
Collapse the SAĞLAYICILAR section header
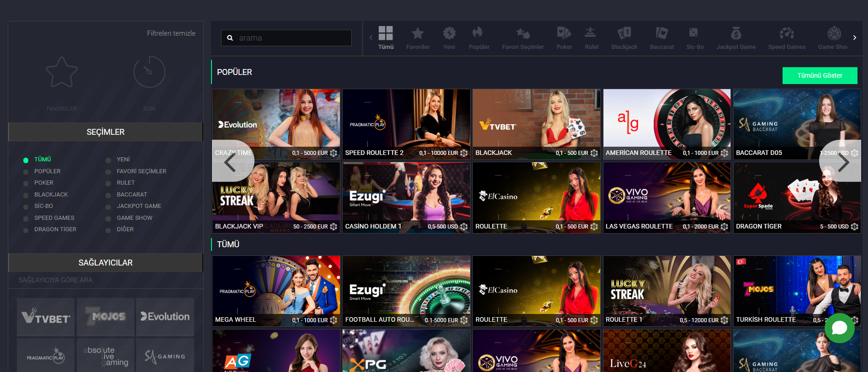point(106,263)
